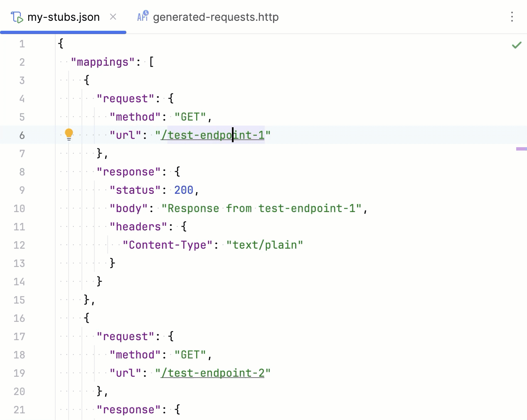Click line number 9 in the gutter
The width and height of the screenshot is (527, 420).
click(22, 190)
